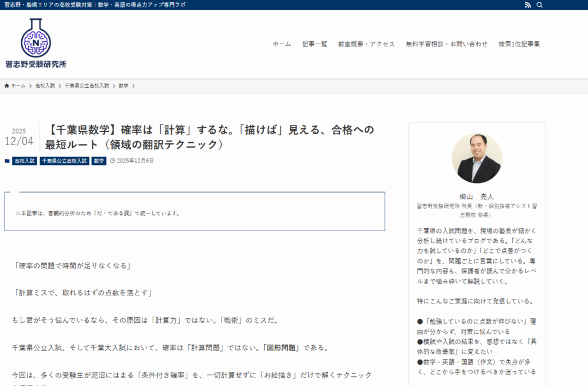Click the folder icon beside category tags
Viewport: 588px width, 386px height.
(7, 161)
